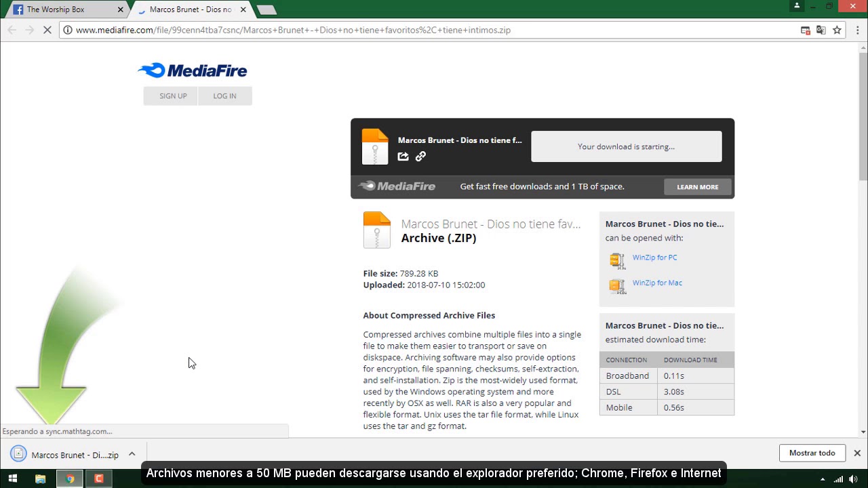868x488 pixels.
Task: Click the Broadband row in download time table
Action: tap(667, 375)
